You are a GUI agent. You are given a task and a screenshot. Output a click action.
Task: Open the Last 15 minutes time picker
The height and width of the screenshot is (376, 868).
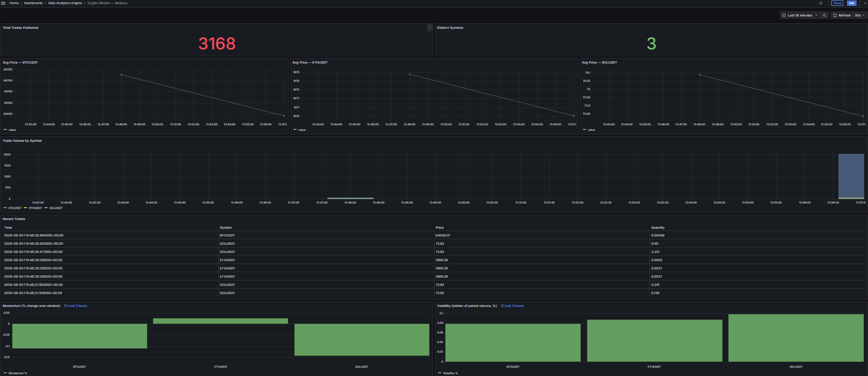point(800,15)
